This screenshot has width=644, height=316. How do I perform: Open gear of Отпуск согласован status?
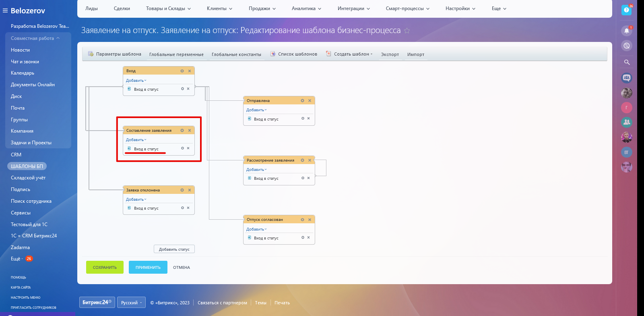(302, 220)
